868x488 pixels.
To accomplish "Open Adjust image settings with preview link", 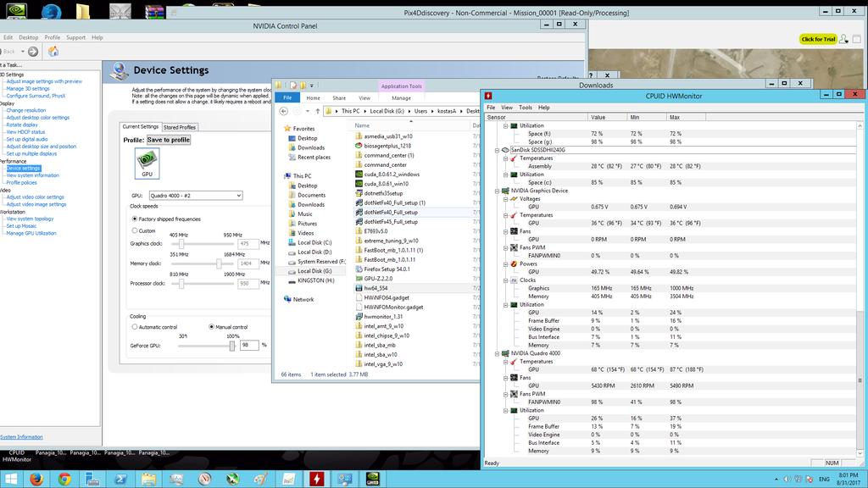I will pyautogui.click(x=44, y=81).
